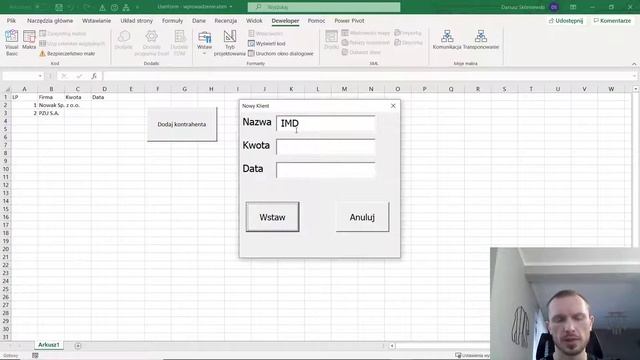Open the Power Pivot tab

pyautogui.click(x=349, y=20)
